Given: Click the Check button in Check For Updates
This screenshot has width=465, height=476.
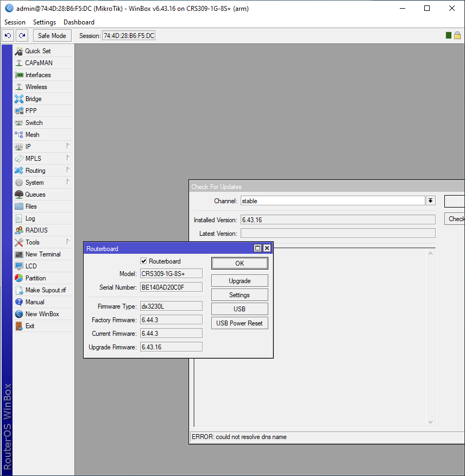Looking at the screenshot, I should (455, 219).
